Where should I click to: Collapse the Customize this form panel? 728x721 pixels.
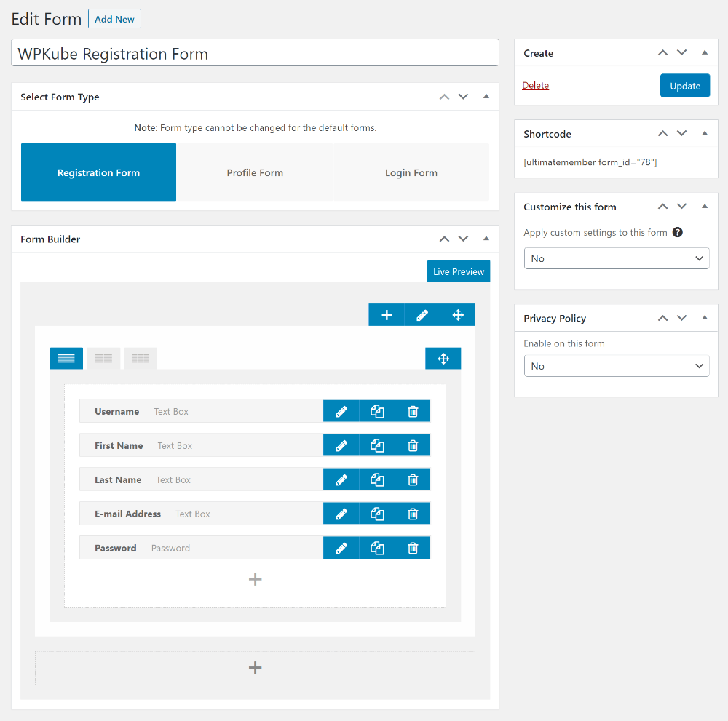[x=705, y=207]
